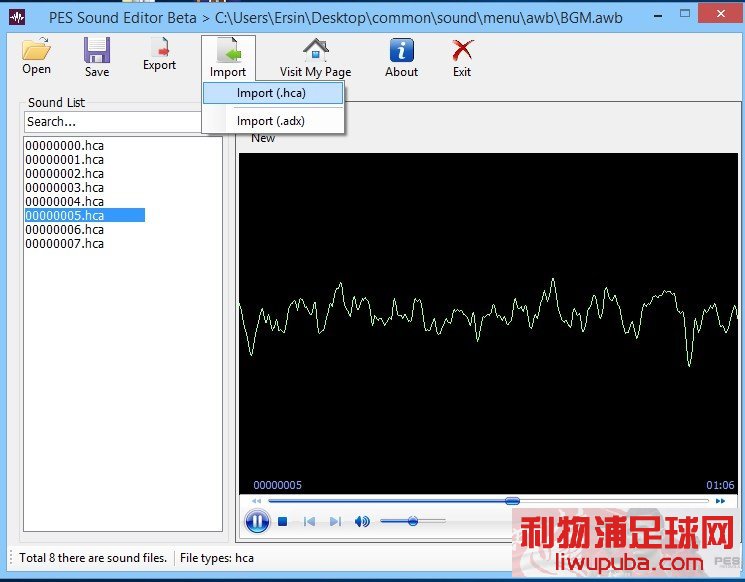This screenshot has height=582, width=745.
Task: Choose Import (.adx) from the menu
Action: (273, 121)
